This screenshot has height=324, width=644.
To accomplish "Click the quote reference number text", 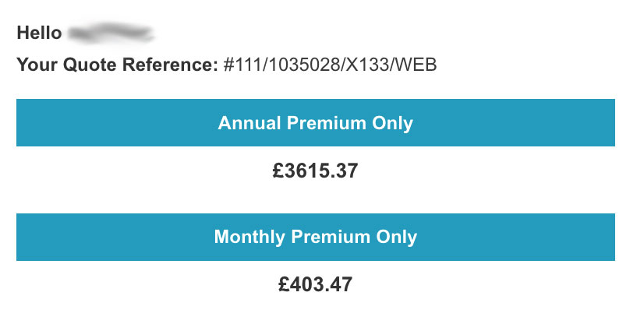I will [x=330, y=65].
